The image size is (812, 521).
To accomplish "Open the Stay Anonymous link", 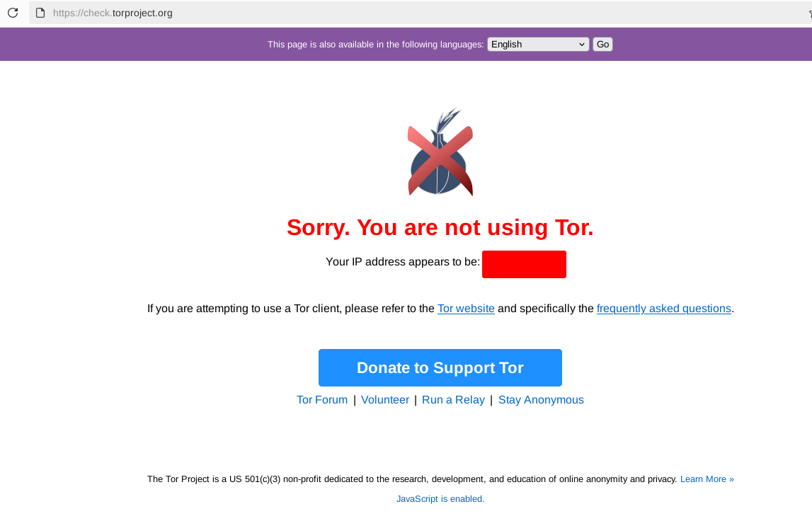I will click(541, 400).
